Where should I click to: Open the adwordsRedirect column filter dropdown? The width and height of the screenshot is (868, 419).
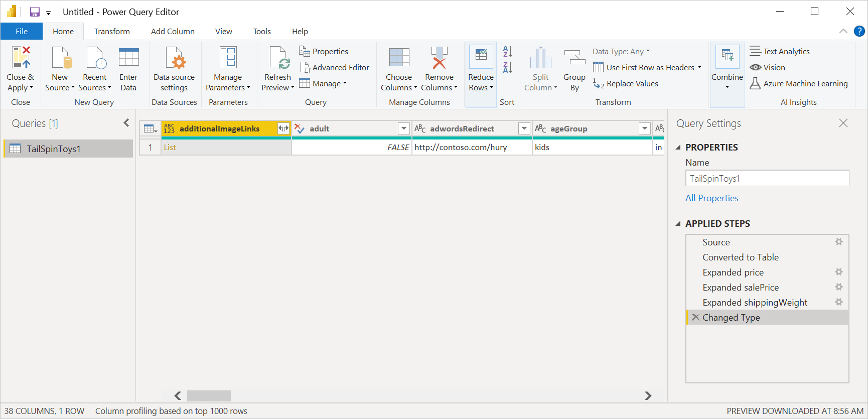click(524, 129)
